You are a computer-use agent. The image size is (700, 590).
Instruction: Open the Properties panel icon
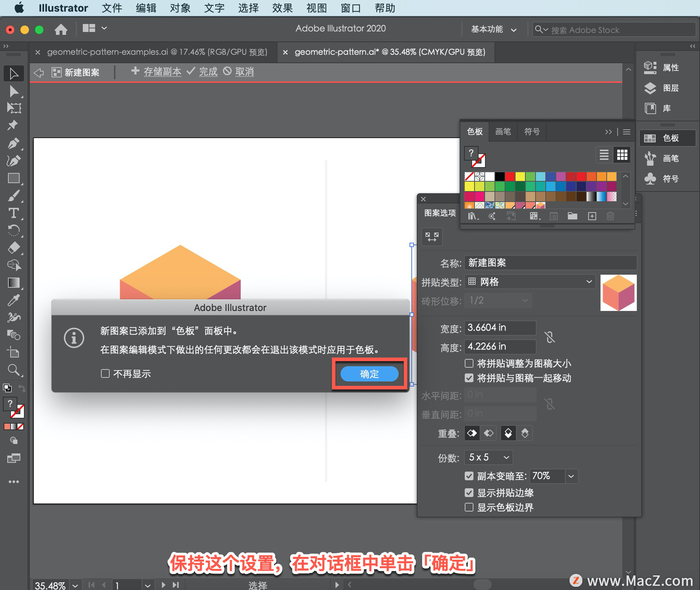coord(650,68)
